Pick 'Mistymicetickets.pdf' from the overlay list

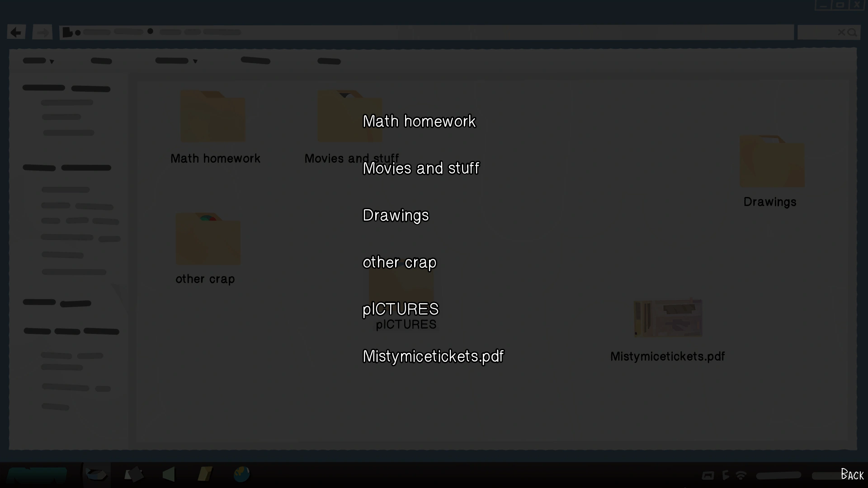click(433, 356)
